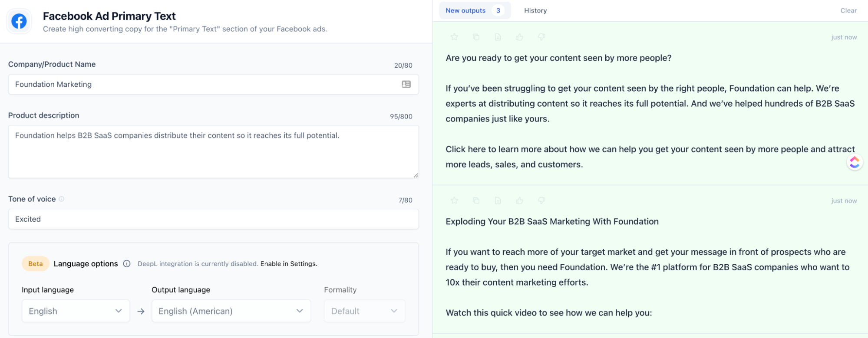
Task: Click into the Tone of voice field
Action: pos(213,219)
